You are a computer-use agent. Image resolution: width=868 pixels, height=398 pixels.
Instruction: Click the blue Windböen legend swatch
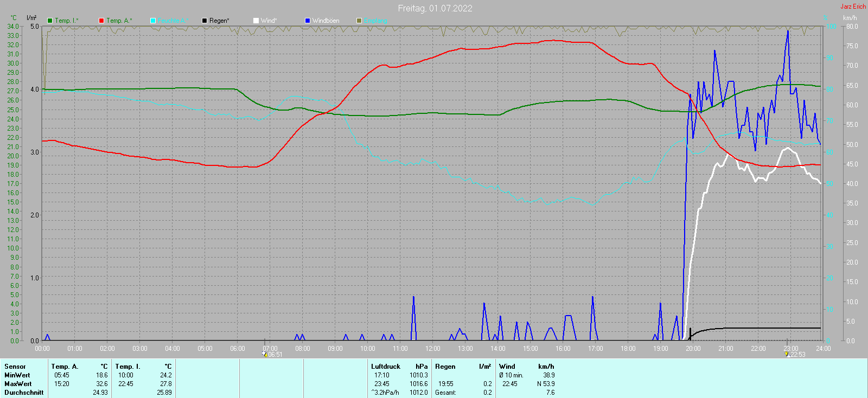[308, 21]
